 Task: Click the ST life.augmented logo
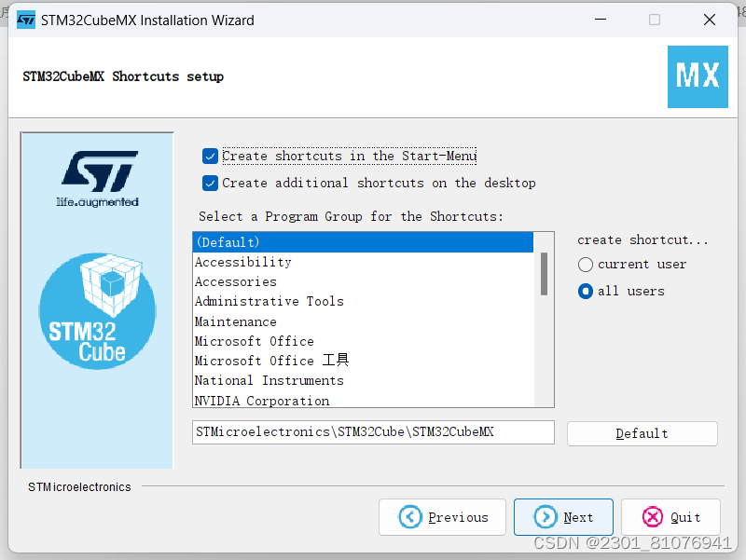point(98,179)
